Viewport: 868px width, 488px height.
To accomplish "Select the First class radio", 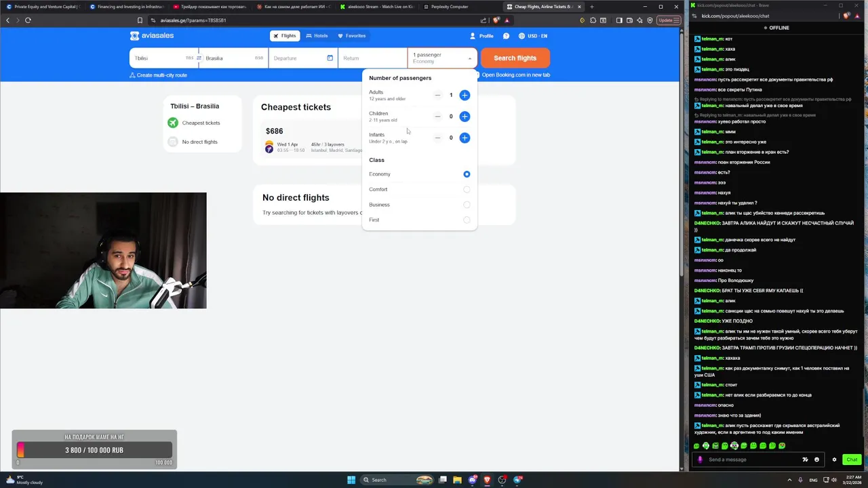I will (x=467, y=220).
